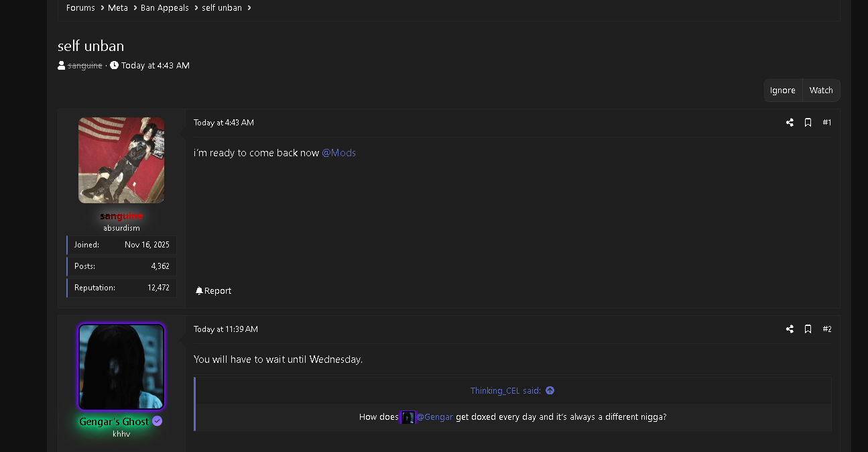Open Ban Appeals breadcrumb link
Image resolution: width=868 pixels, height=452 pixels.
pyautogui.click(x=165, y=8)
